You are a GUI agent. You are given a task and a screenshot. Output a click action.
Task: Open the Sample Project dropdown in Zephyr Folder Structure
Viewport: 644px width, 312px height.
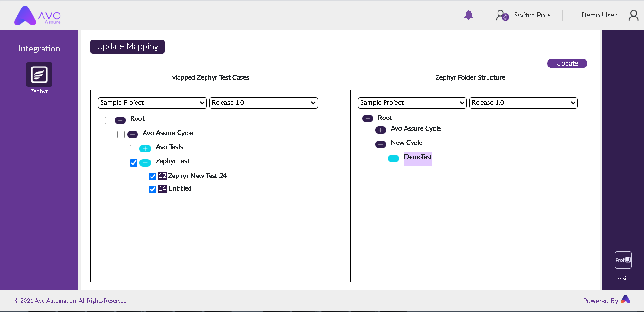[412, 103]
